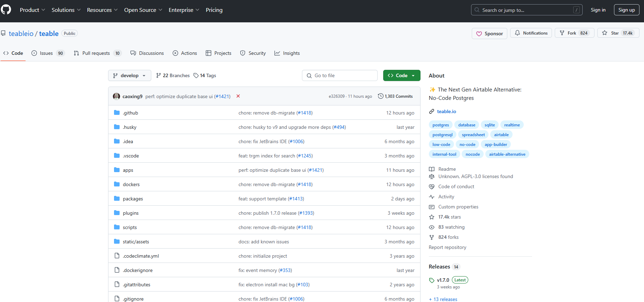644x302 pixels.
Task: Open 1,303 Commits history
Action: pyautogui.click(x=395, y=96)
